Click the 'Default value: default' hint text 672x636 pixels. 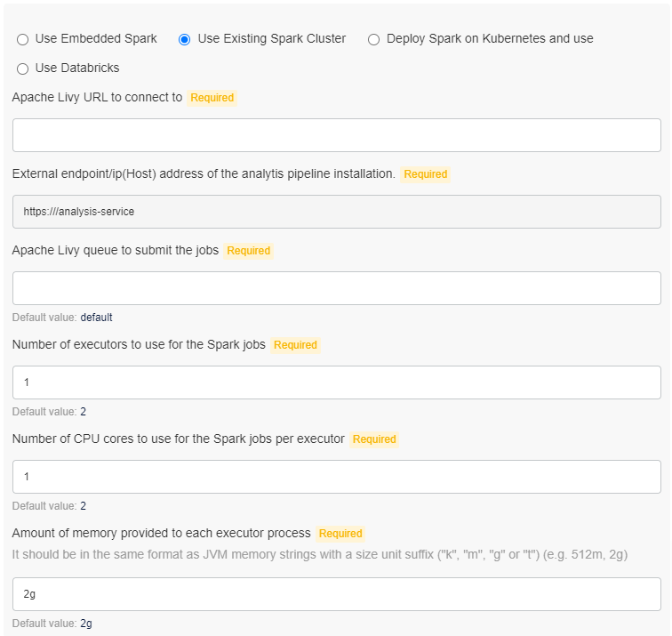[x=62, y=318]
